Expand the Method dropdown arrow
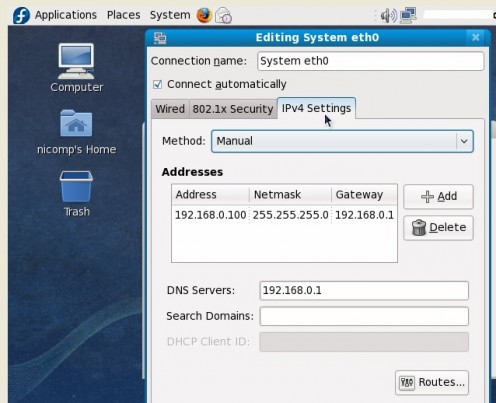The height and width of the screenshot is (403, 496). point(464,141)
